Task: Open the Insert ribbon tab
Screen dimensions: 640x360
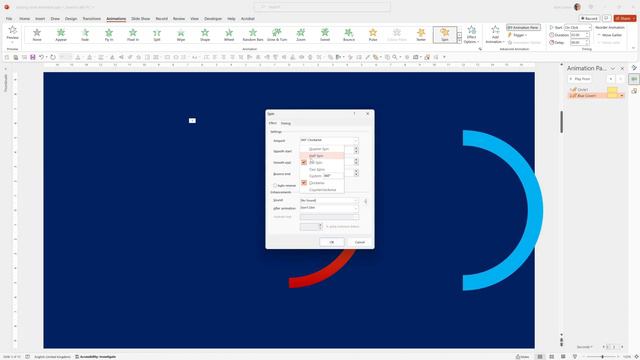Action: pyautogui.click(x=40, y=19)
